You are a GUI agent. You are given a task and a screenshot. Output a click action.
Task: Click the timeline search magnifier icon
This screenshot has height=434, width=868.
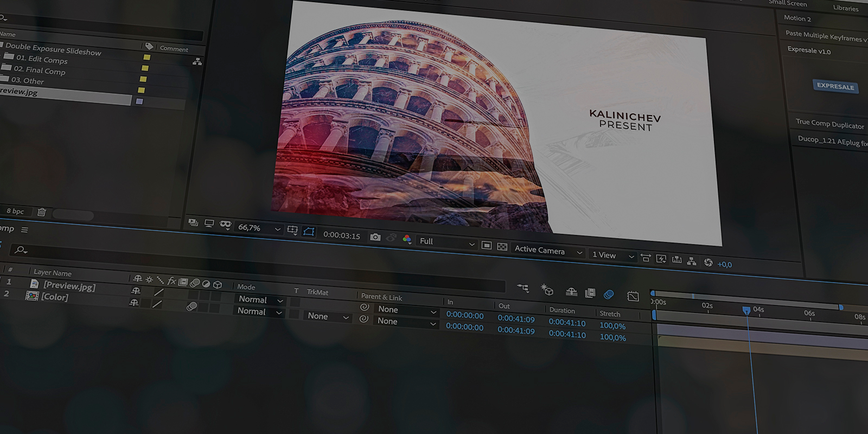pos(21,250)
